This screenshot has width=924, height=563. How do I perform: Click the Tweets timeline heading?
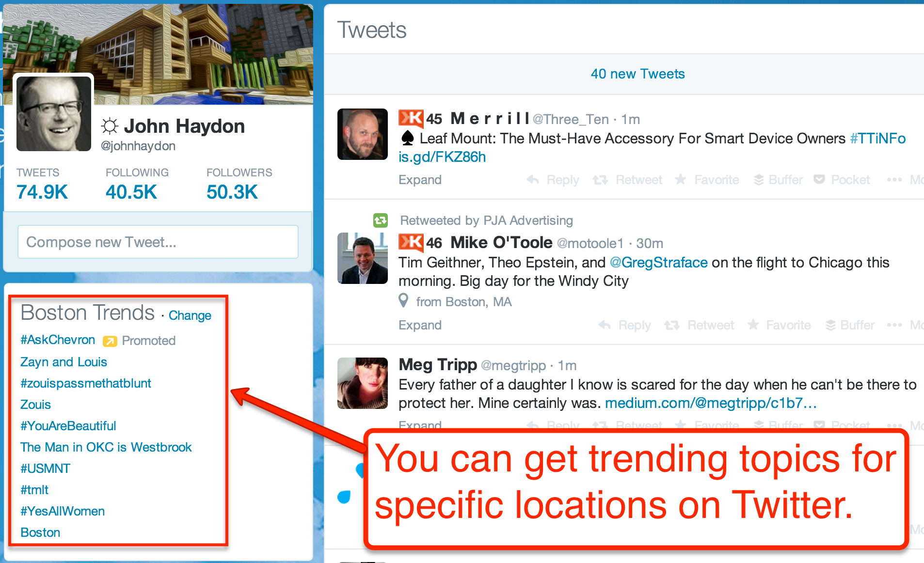click(x=372, y=30)
